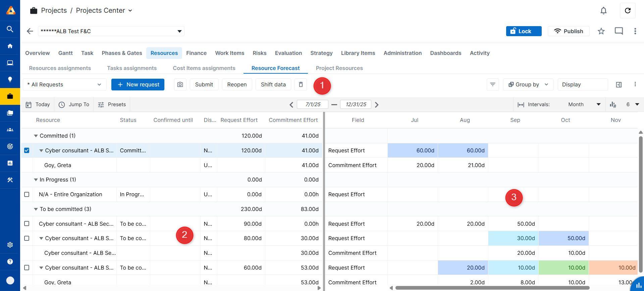The width and height of the screenshot is (644, 291).
Task: Click the trash delete icon
Action: [x=301, y=84]
